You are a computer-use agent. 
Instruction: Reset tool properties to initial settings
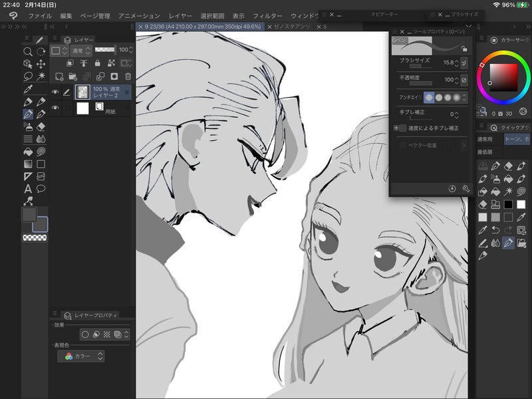pos(452,189)
